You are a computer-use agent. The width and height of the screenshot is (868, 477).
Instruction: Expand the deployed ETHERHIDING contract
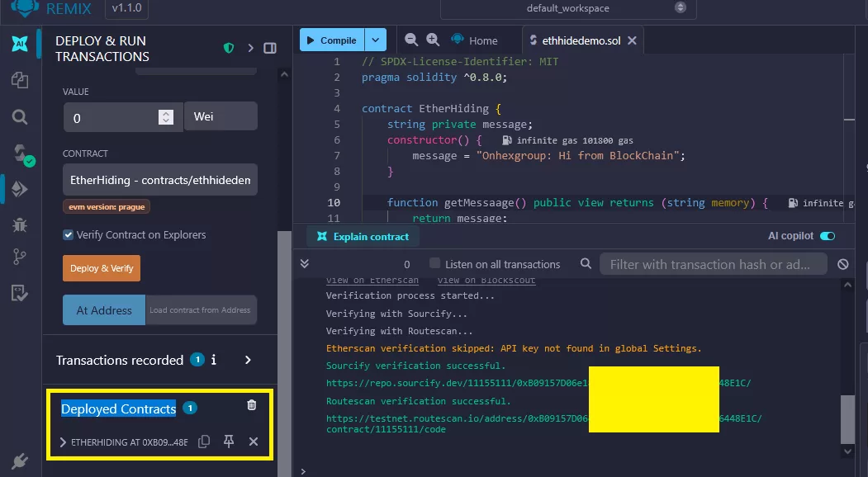[x=64, y=442]
